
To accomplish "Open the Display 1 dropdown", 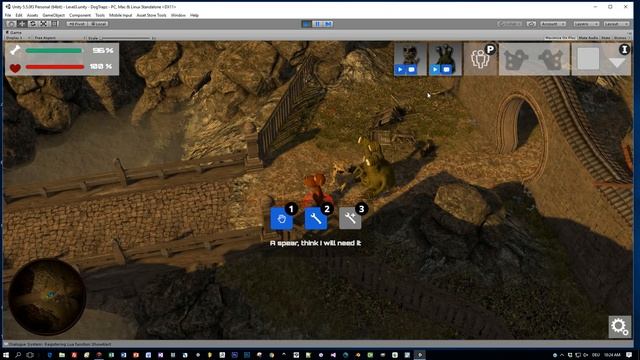I will pyautogui.click(x=18, y=38).
